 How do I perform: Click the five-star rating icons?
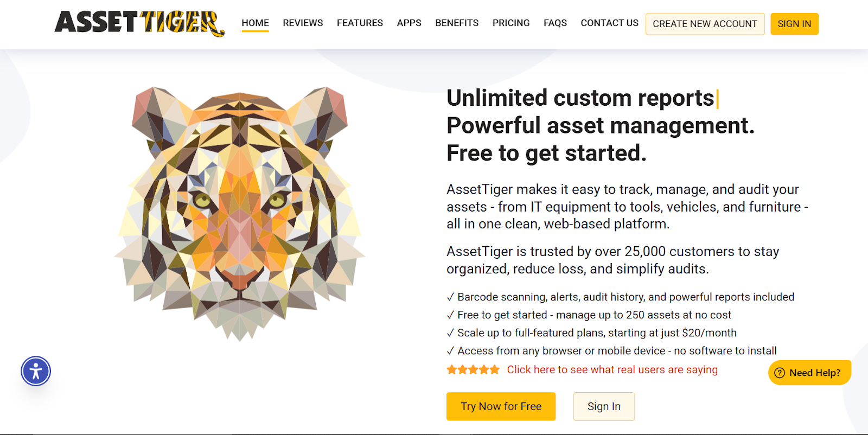pyautogui.click(x=473, y=370)
